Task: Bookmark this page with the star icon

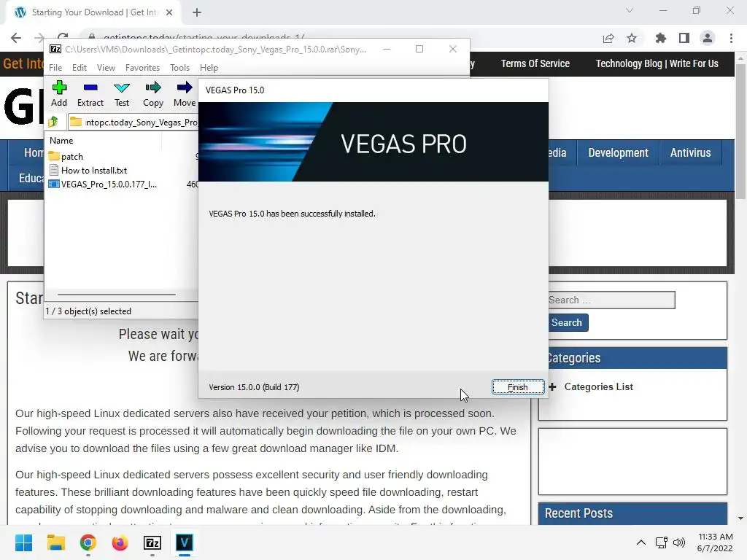Action: [632, 38]
